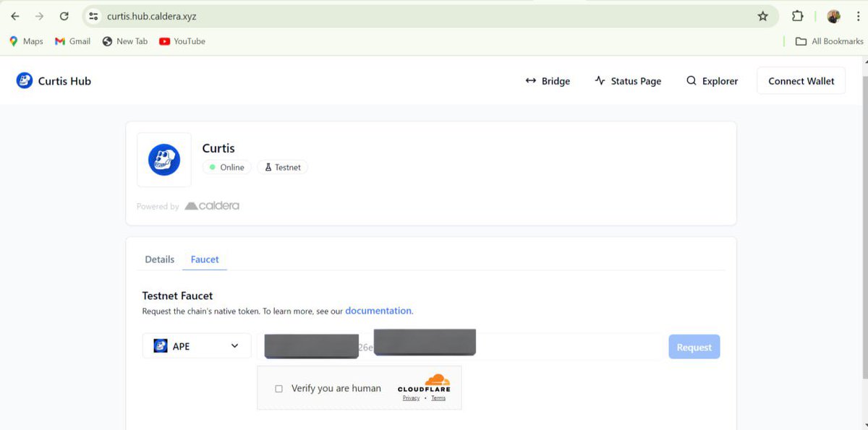Screen dimensions: 868x430
Task: Click the Request button
Action: point(694,347)
